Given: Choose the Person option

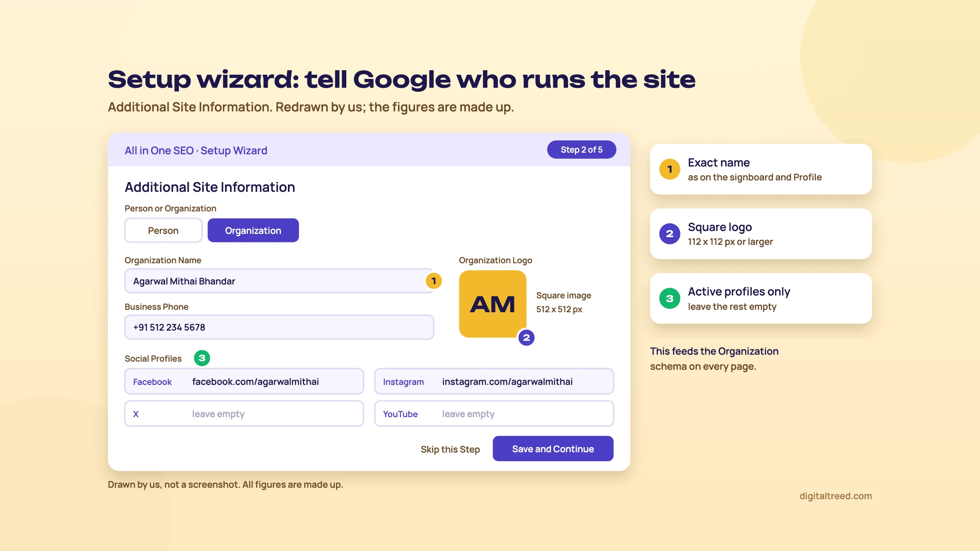Looking at the screenshot, I should (x=163, y=231).
